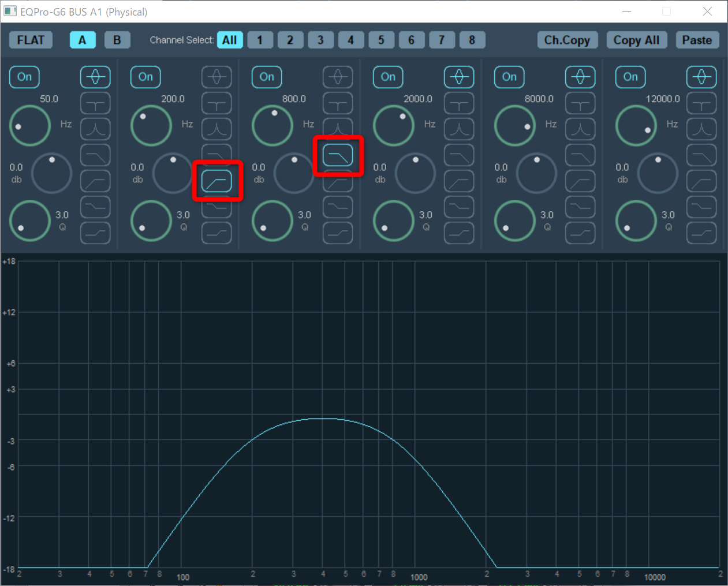The image size is (728, 586).
Task: Toggle the On switch for the 12000 Hz band
Action: tap(630, 77)
